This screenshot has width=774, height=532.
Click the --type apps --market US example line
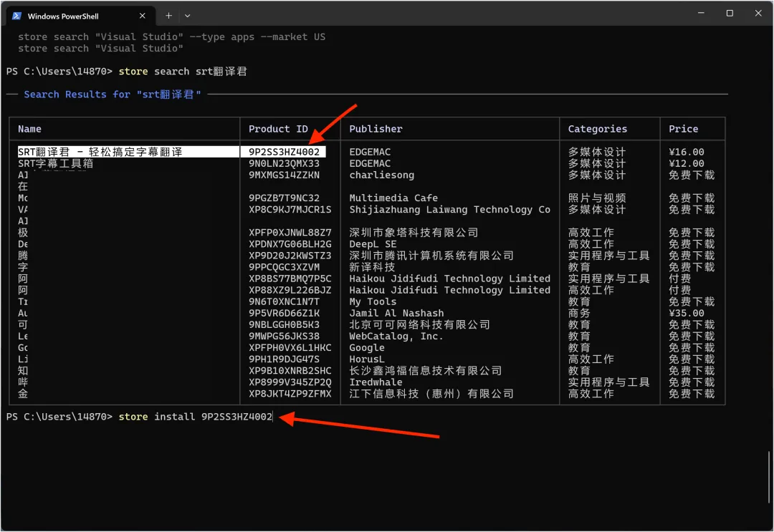tap(172, 37)
